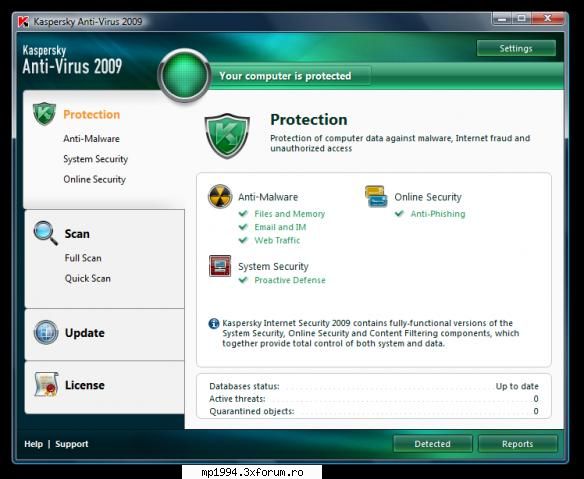Open the Protection section in sidebar

click(92, 114)
